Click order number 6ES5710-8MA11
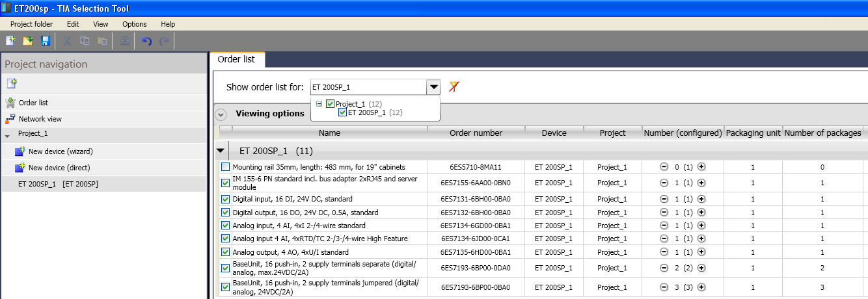The image size is (868, 299). click(x=476, y=167)
